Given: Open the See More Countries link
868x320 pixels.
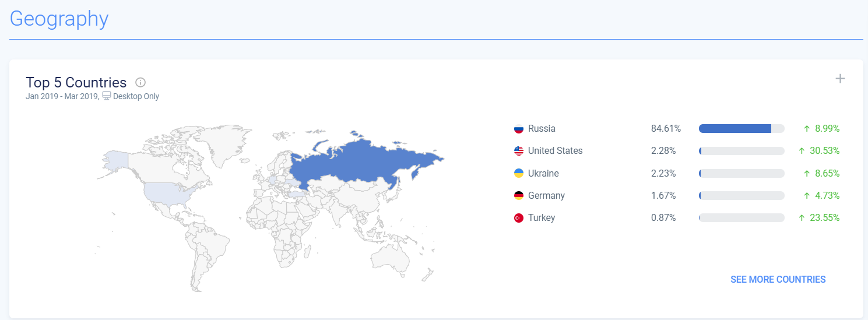Looking at the screenshot, I should point(778,280).
